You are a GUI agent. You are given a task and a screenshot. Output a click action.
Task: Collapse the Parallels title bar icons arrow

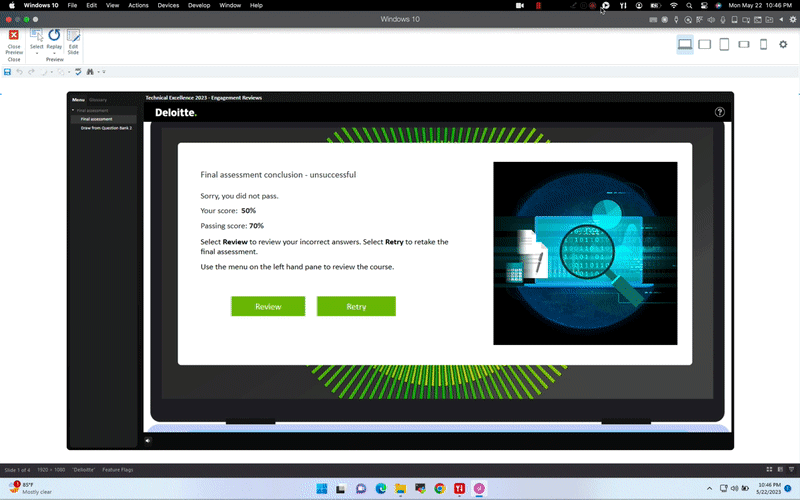781,19
